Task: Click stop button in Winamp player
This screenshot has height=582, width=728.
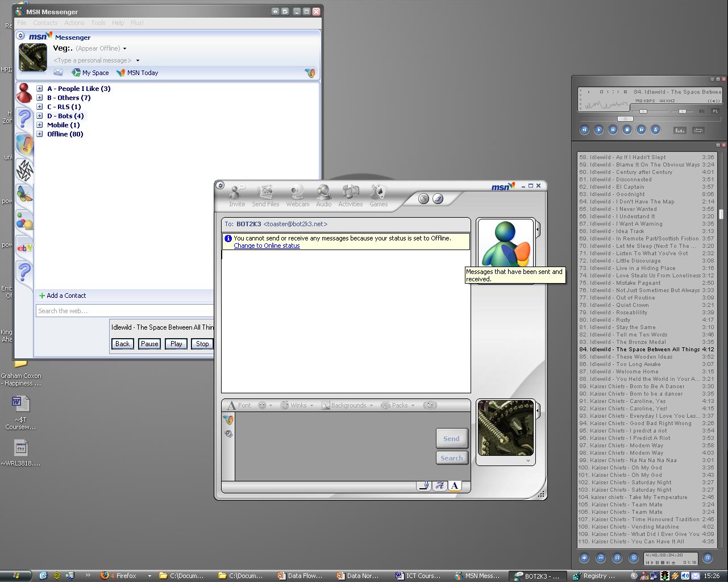Action: 627,130
